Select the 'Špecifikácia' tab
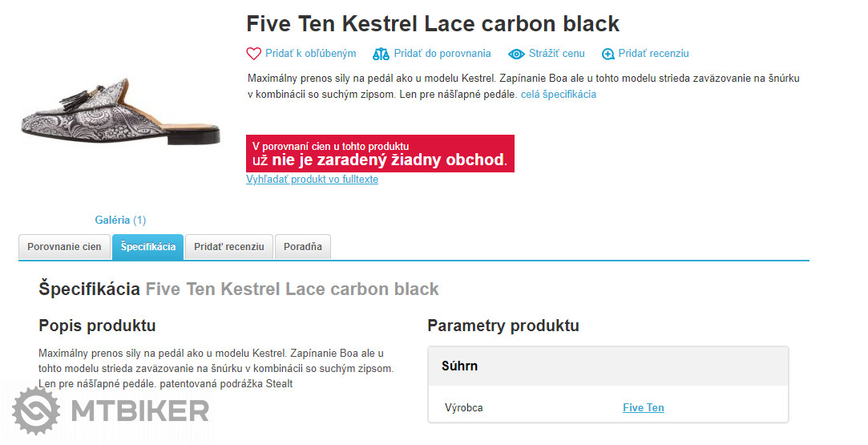This screenshot has width=868, height=445. (147, 247)
